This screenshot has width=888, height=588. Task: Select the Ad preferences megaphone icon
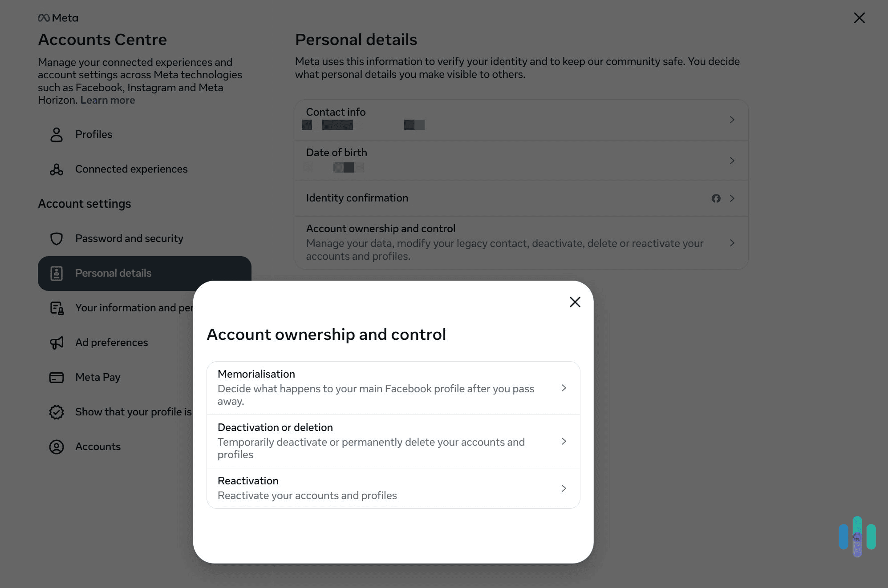(56, 342)
